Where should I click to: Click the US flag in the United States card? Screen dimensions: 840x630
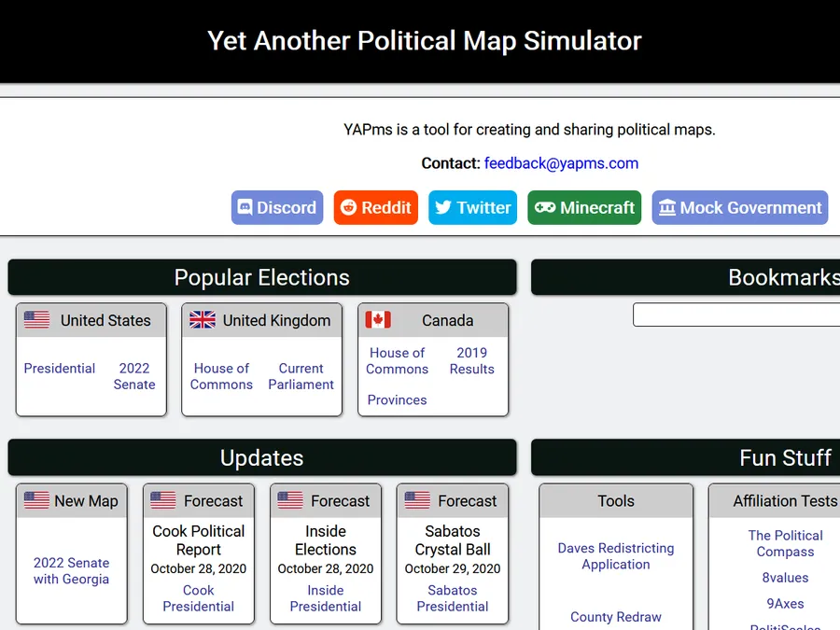coord(37,320)
